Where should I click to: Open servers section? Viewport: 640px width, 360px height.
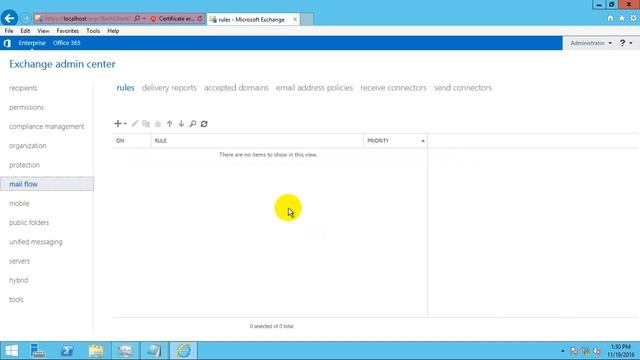click(x=20, y=261)
